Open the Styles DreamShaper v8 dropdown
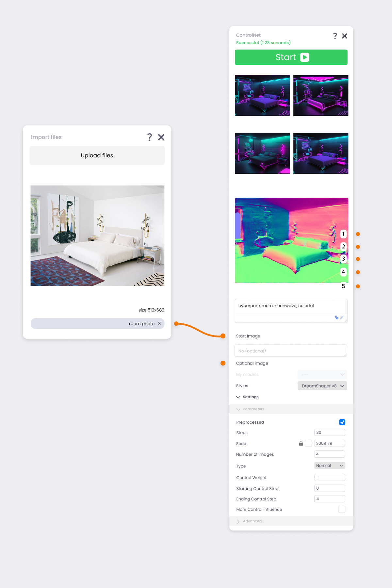This screenshot has width=392, height=588. click(322, 386)
